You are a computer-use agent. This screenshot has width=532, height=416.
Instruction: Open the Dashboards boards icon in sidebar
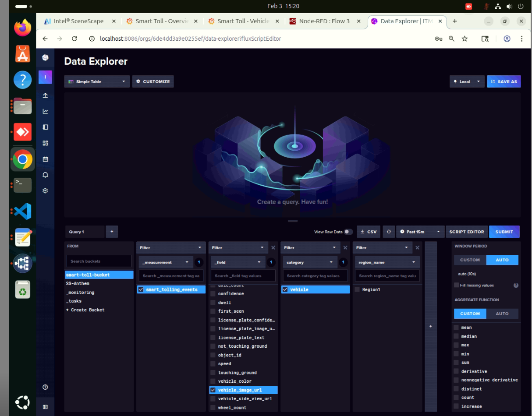coord(45,143)
